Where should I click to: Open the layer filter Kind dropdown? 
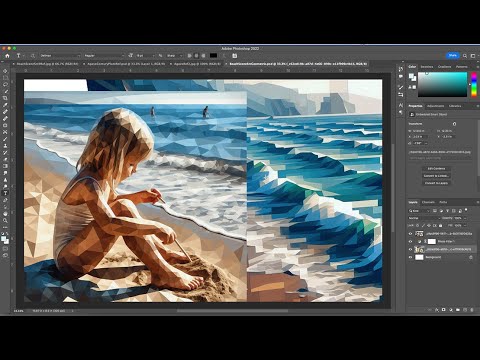(419, 211)
